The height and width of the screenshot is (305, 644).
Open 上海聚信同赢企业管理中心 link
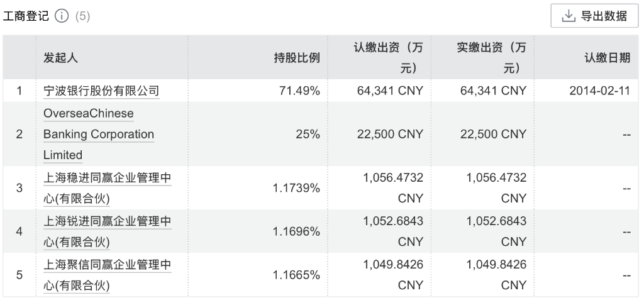[x=107, y=275]
